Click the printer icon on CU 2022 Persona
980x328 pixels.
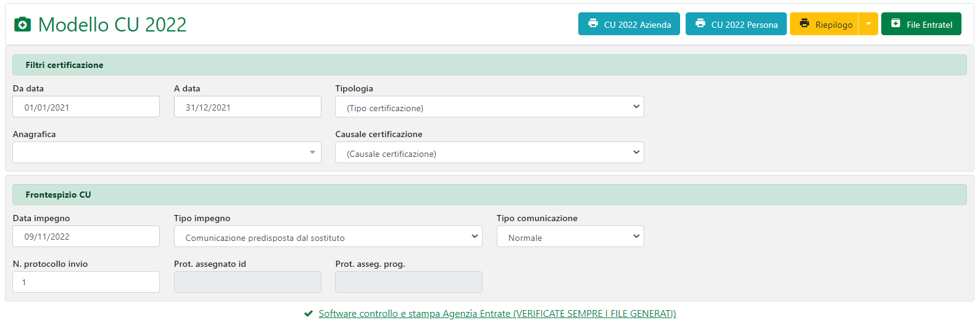pos(700,23)
